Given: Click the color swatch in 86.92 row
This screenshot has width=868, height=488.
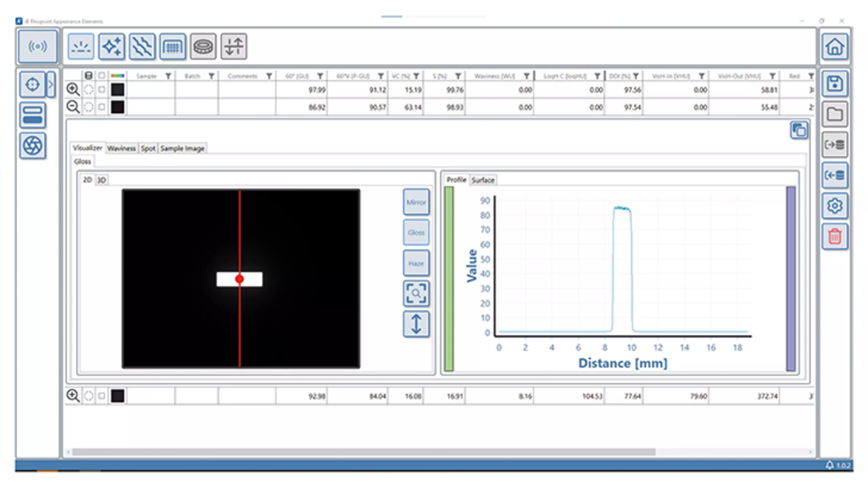Looking at the screenshot, I should point(118,107).
